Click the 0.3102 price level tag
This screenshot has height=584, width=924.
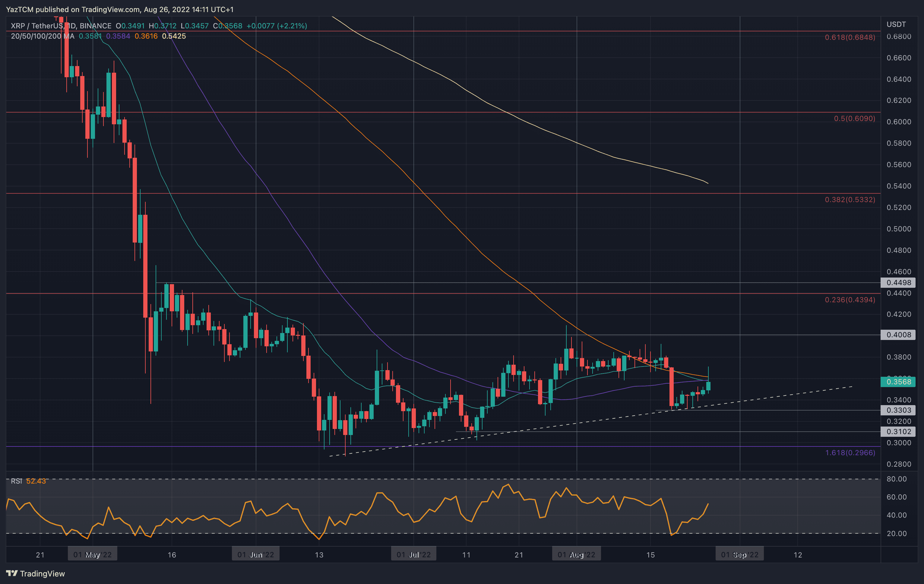[898, 431]
